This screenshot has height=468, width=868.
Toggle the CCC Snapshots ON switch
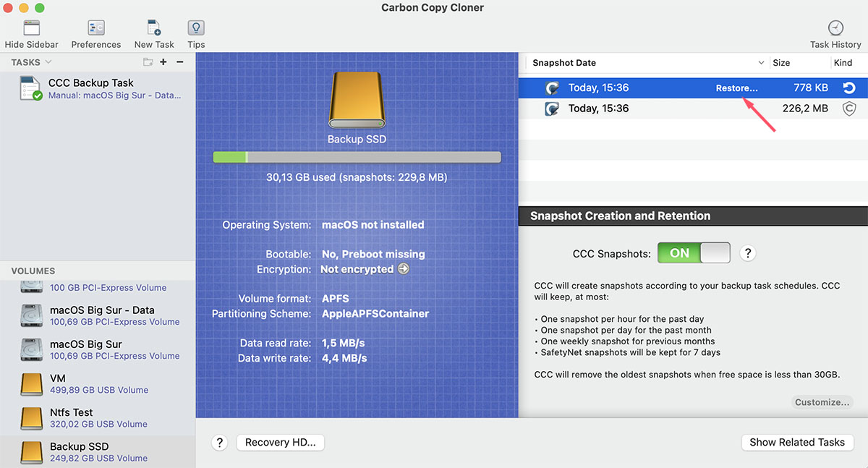click(694, 253)
